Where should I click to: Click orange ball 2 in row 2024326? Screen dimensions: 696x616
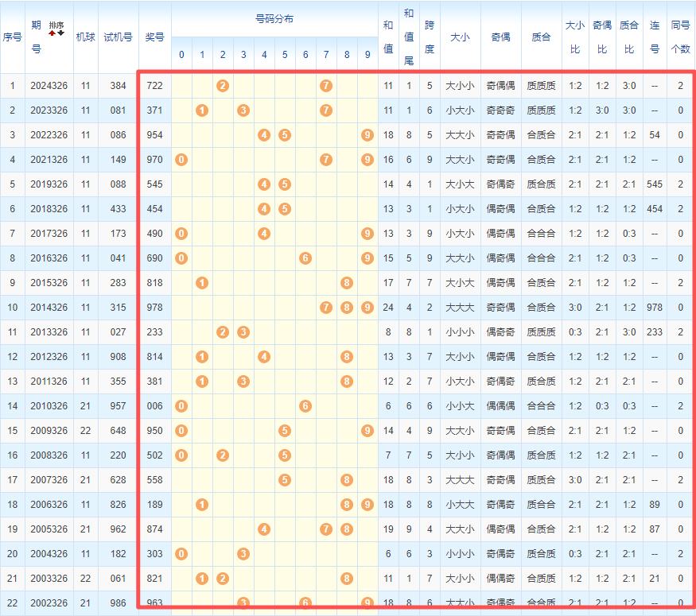tap(223, 86)
